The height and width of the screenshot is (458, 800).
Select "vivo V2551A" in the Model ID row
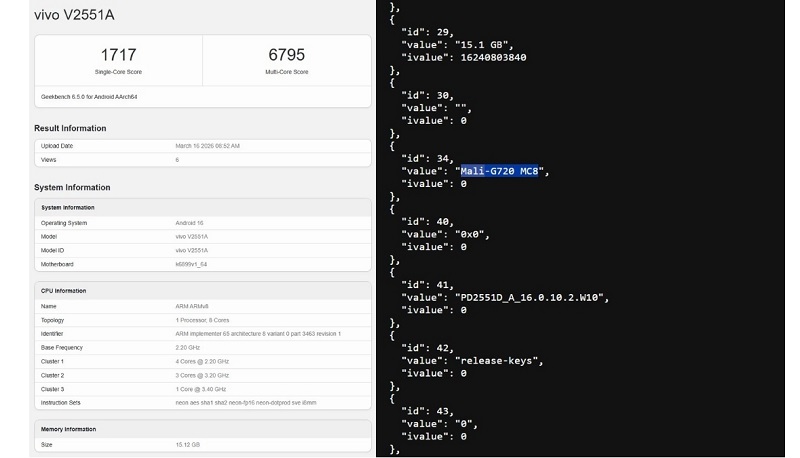pyautogui.click(x=192, y=250)
